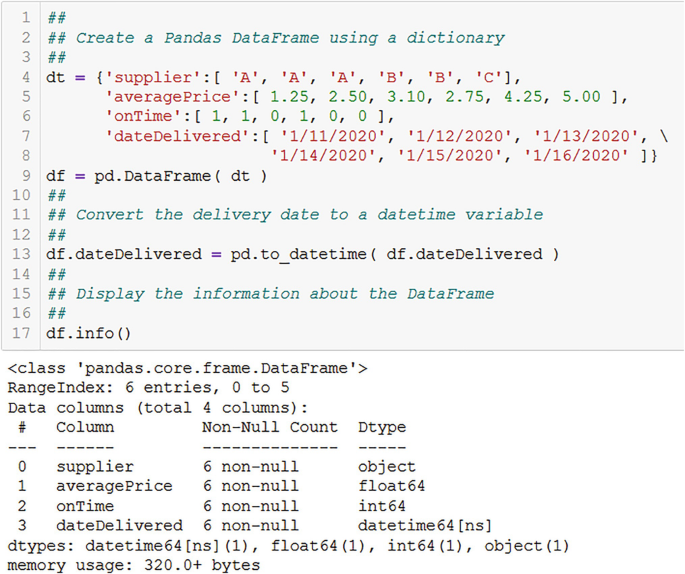Click pd.DataFrame( dt ) call on line 9
The image size is (685, 574).
coord(180,176)
